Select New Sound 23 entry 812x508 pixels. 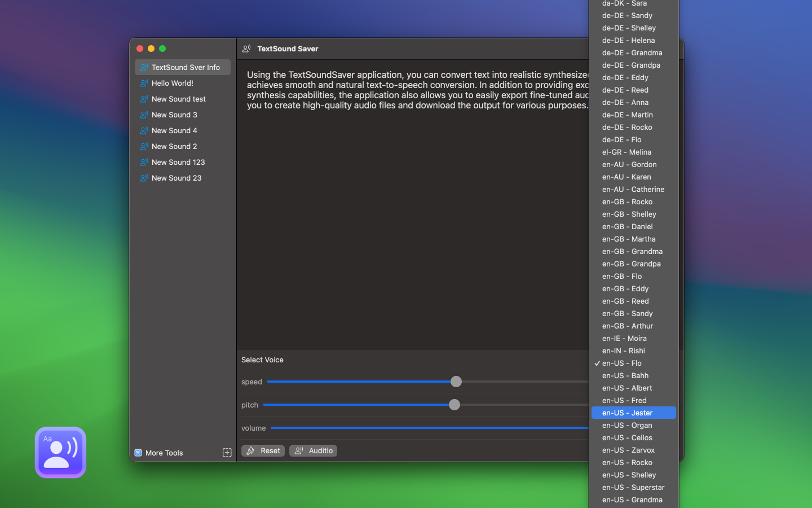click(183, 178)
